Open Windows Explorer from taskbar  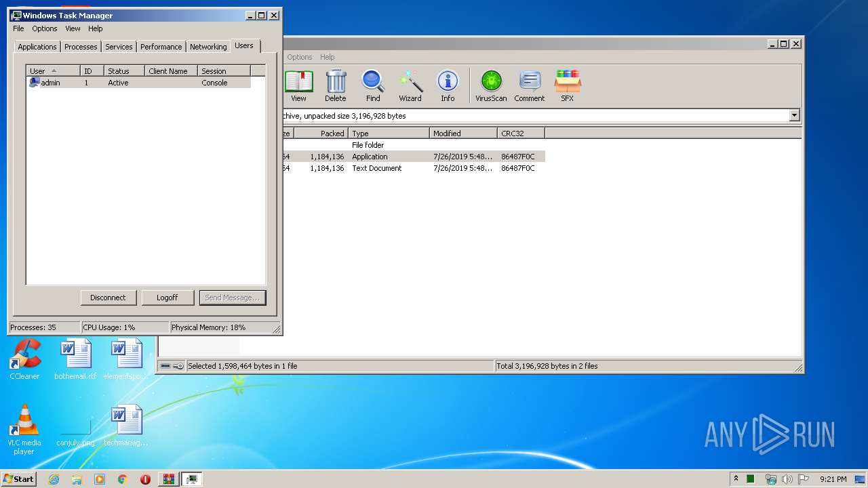click(x=77, y=479)
